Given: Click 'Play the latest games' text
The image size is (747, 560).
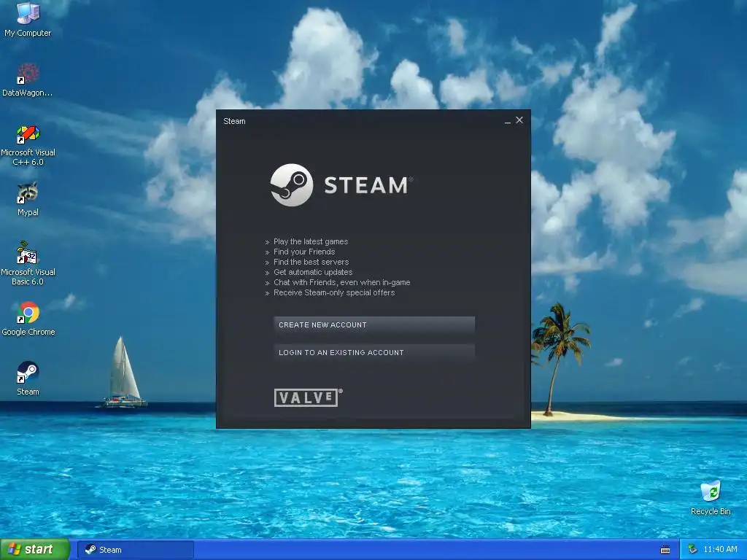Looking at the screenshot, I should 311,241.
